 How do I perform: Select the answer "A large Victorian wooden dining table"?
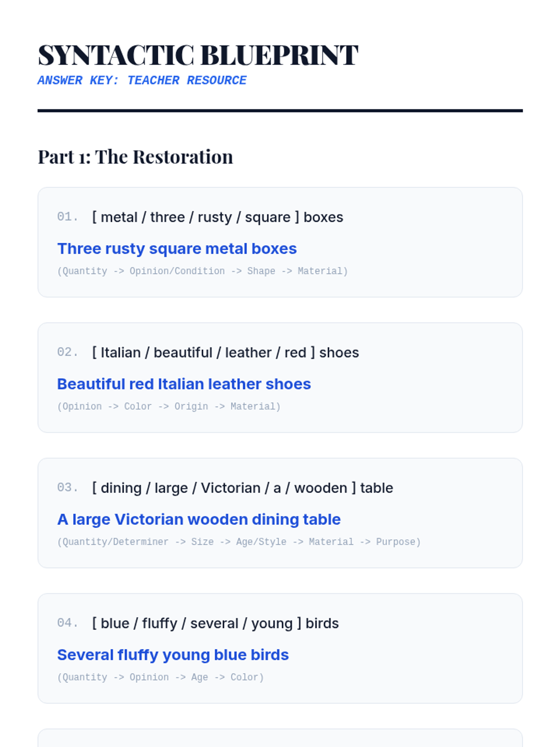click(x=199, y=520)
